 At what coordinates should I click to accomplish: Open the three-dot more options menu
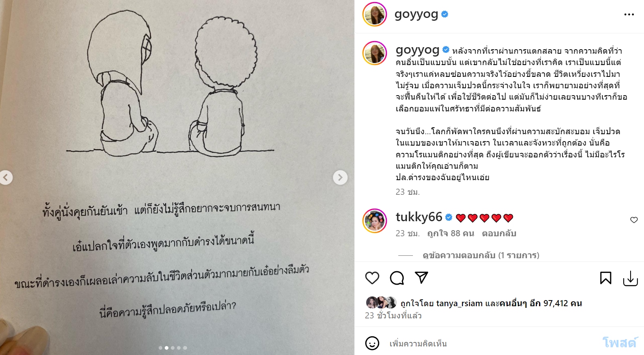pos(629,15)
